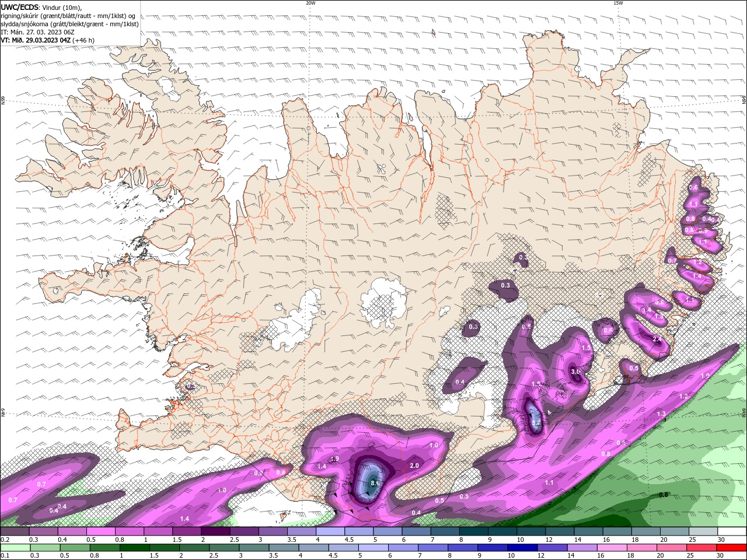Select the 'VT: Mið. 29.03.2023 04Z' valid time
The image size is (747, 560).
coord(36,40)
